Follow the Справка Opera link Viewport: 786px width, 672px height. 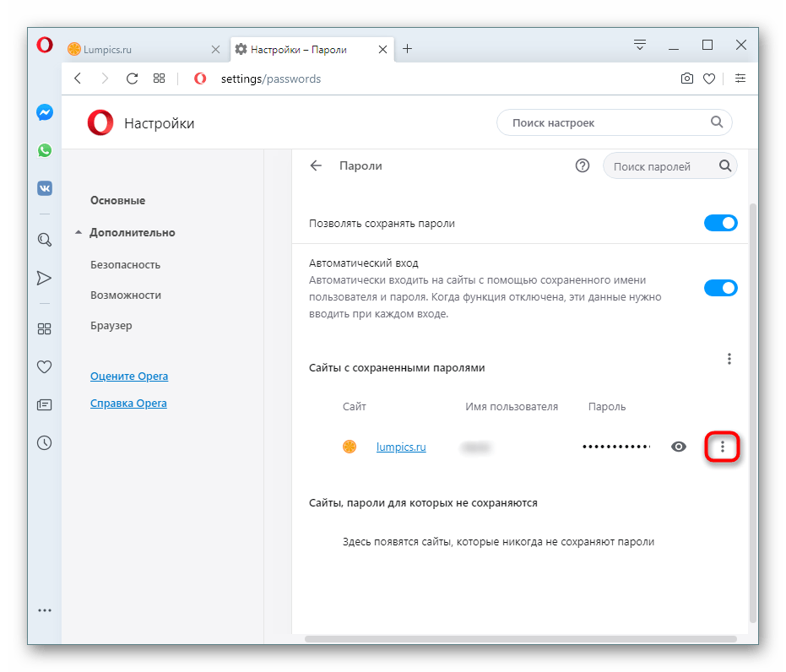[x=128, y=404]
